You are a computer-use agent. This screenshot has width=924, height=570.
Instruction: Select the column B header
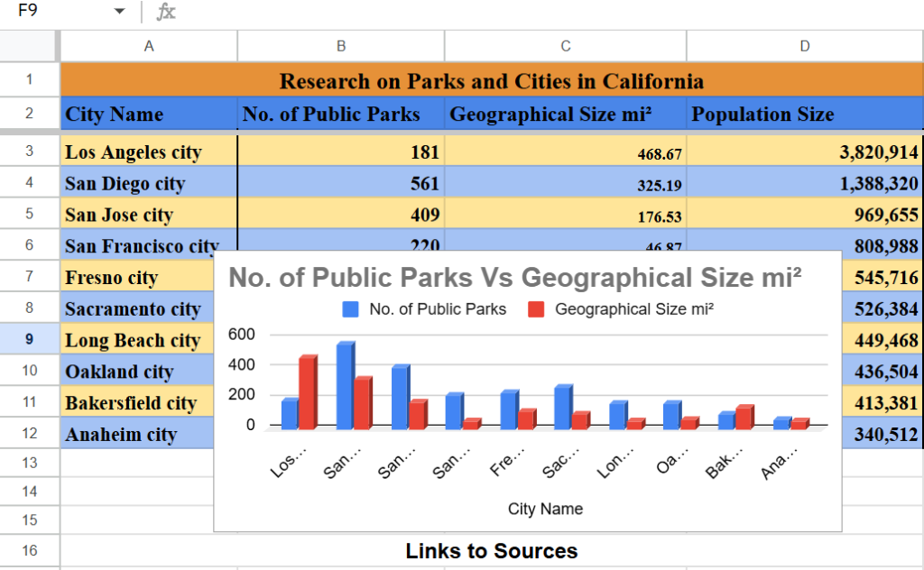341,46
